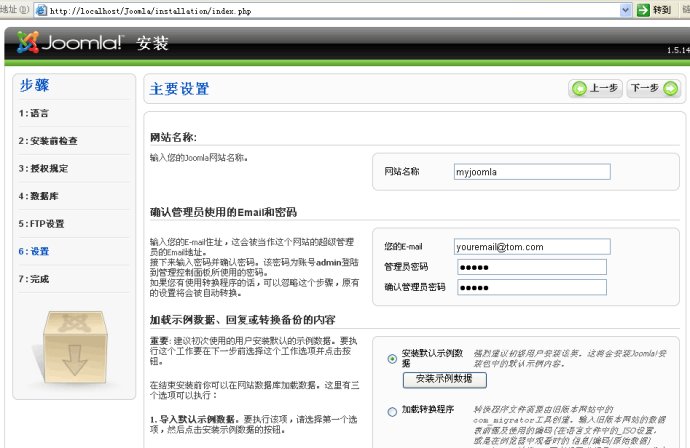Focus the 管理员密码 password field
Viewport: 690px width, 448px height.
tap(532, 267)
